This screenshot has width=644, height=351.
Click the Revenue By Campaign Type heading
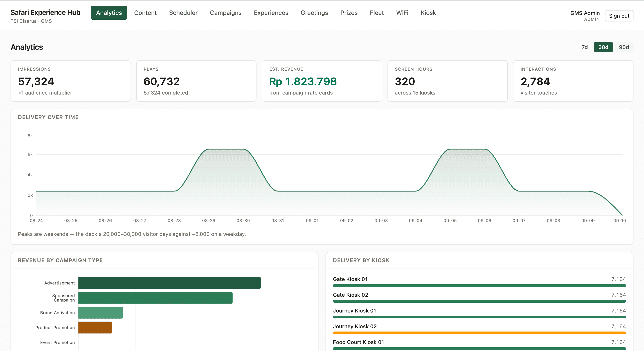60,260
